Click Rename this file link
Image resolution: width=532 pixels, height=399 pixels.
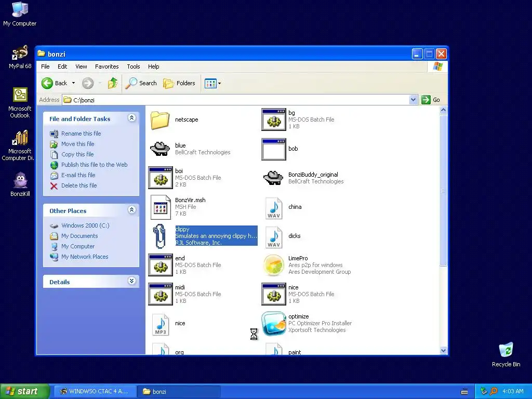pyautogui.click(x=81, y=134)
